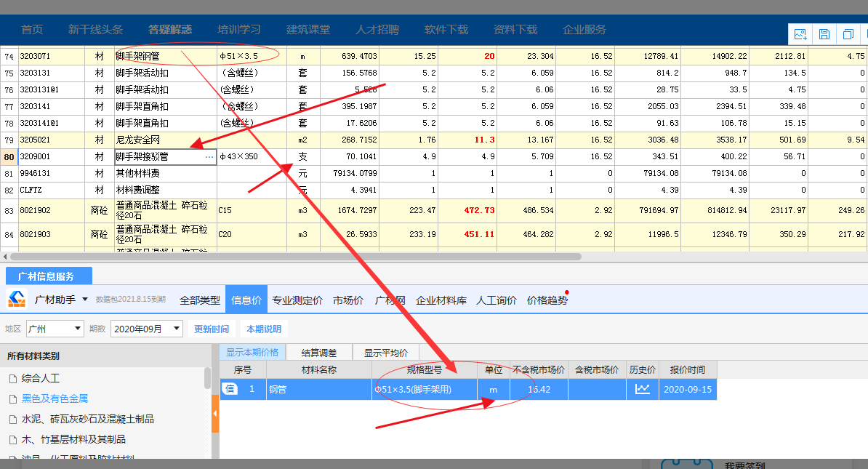This screenshot has height=469, width=868.
Task: Click the 本期说明 button
Action: point(264,329)
